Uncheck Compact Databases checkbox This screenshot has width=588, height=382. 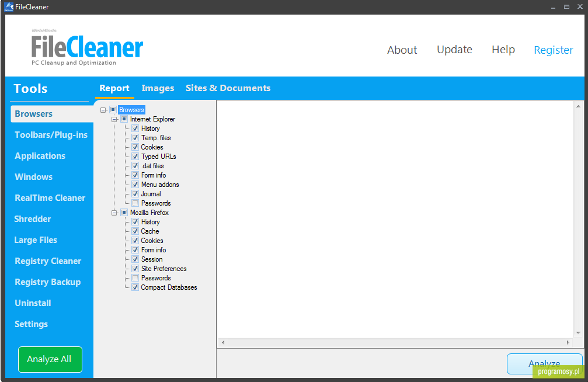135,287
